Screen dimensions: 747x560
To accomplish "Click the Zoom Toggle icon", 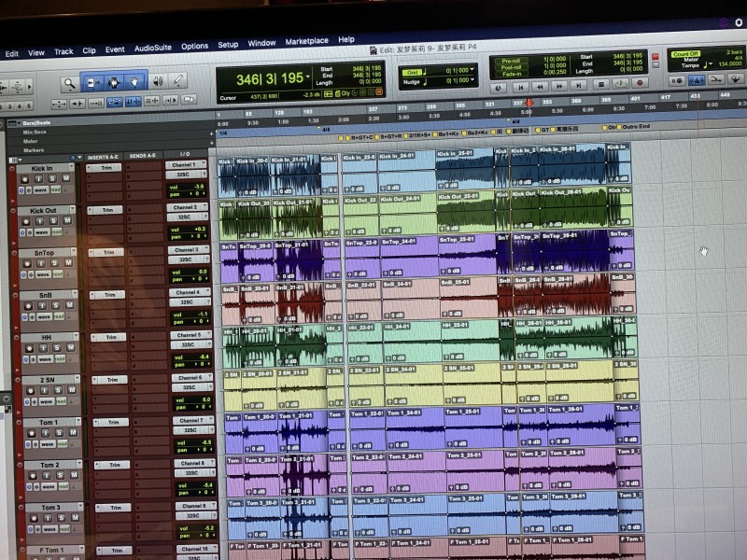I will coord(59,104).
